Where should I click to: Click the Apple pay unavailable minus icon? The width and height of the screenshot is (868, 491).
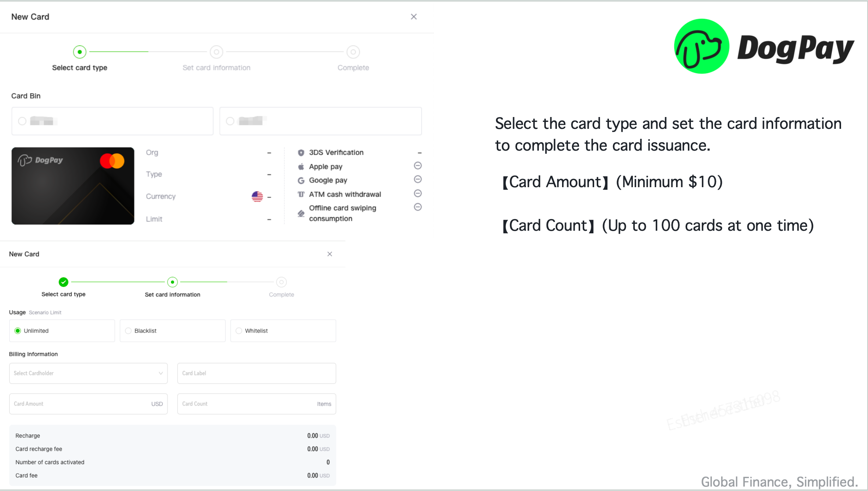(x=418, y=165)
